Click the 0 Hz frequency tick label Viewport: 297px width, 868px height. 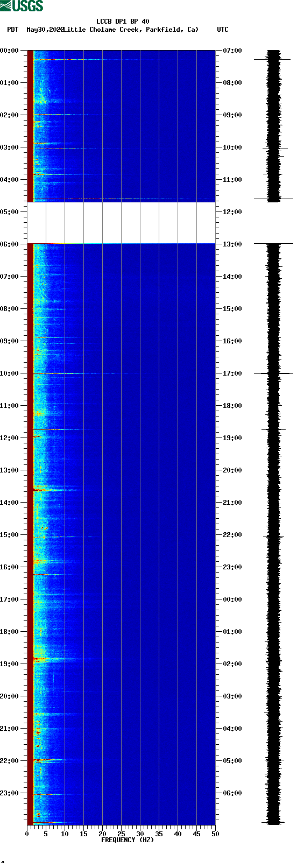click(27, 834)
